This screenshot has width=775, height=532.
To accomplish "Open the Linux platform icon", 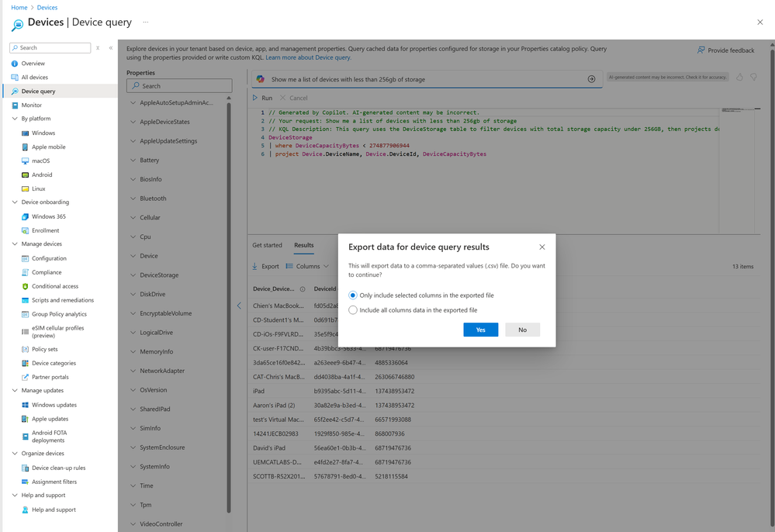I will [25, 188].
